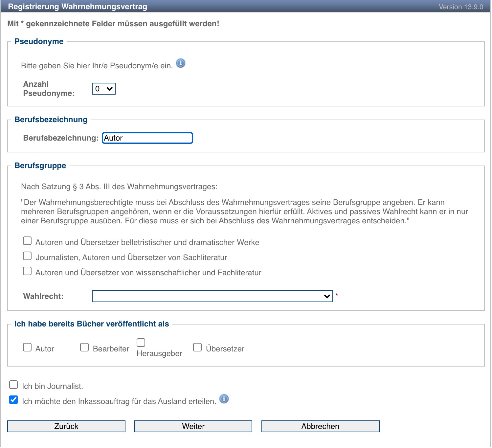Tick the Herausgeber checkbox
This screenshot has width=492, height=448.
(x=141, y=343)
